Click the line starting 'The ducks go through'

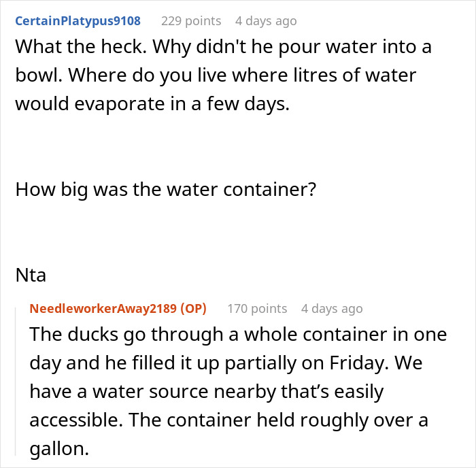coord(237,335)
